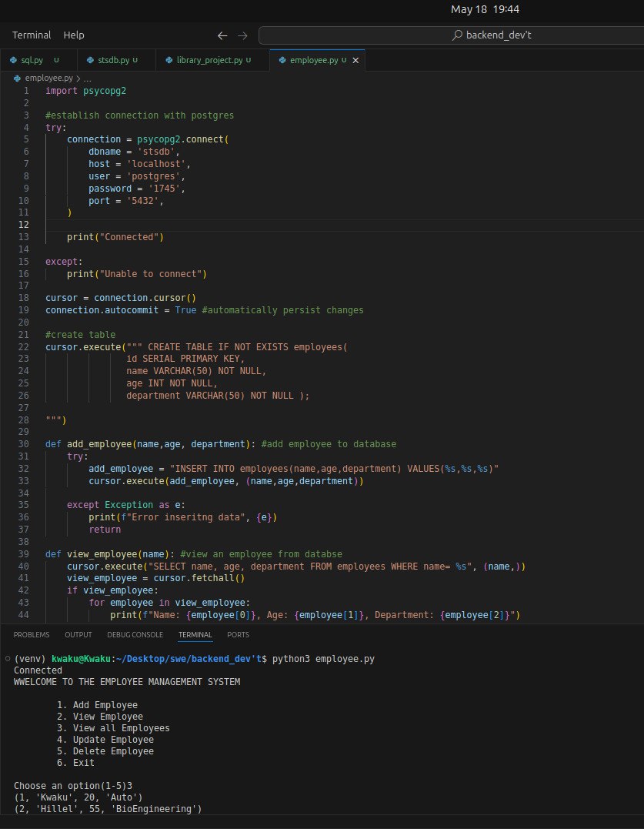The height and width of the screenshot is (829, 644).
Task: Click the 'return' statement on line 37
Action: click(x=105, y=530)
